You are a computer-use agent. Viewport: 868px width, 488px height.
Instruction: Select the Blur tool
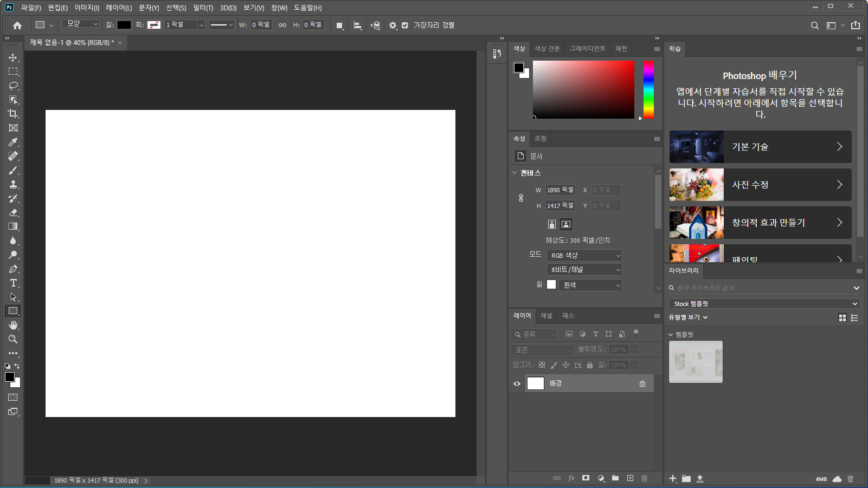click(13, 240)
